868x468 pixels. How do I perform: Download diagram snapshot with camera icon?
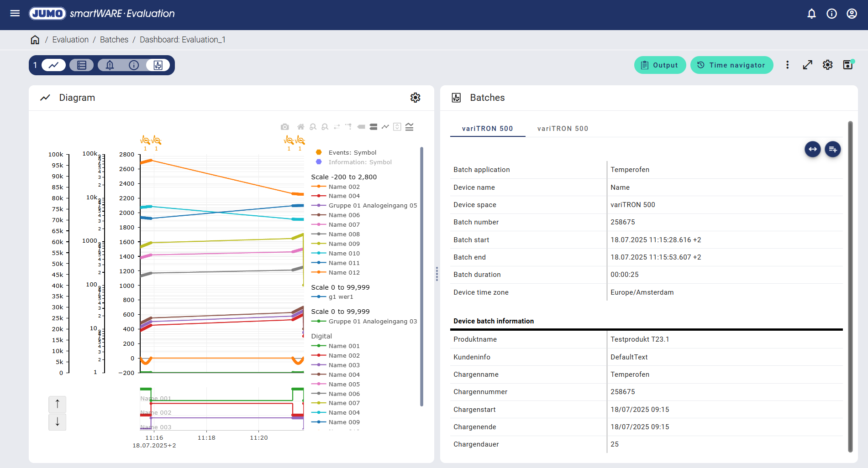click(284, 127)
